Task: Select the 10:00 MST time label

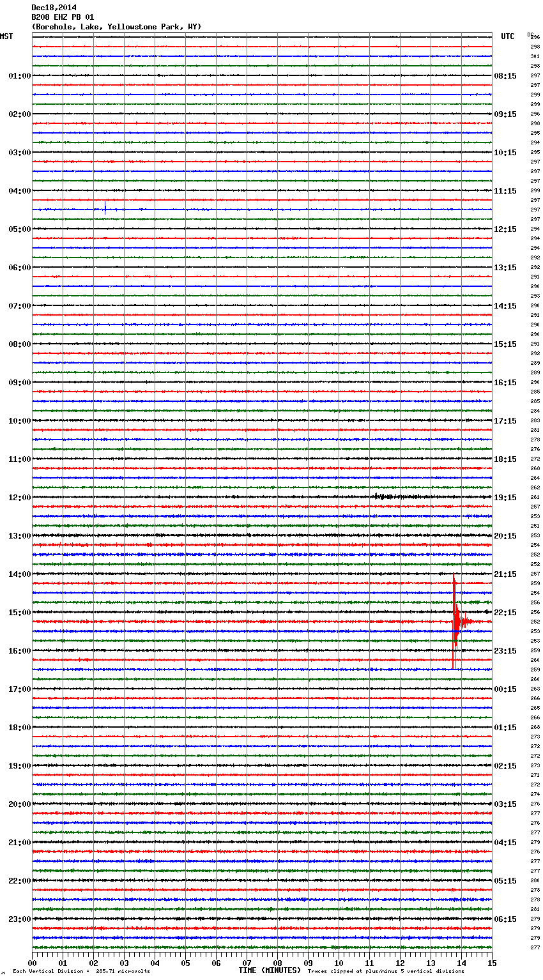Action: click(x=20, y=421)
